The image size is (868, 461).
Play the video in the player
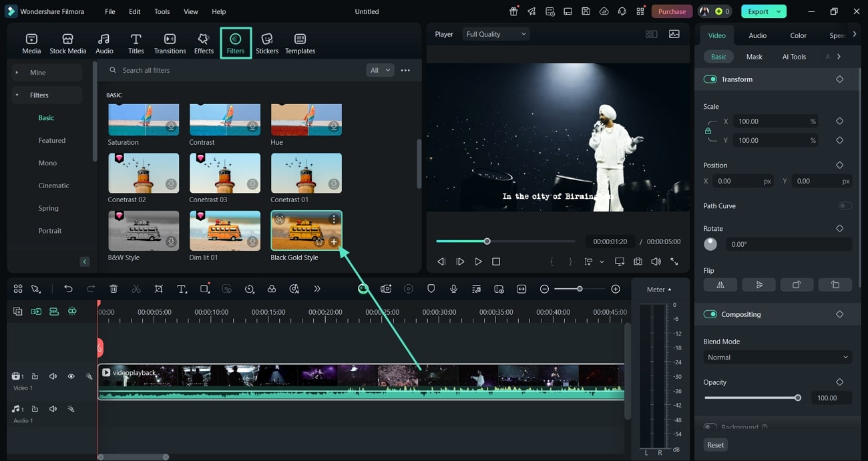[x=478, y=262]
